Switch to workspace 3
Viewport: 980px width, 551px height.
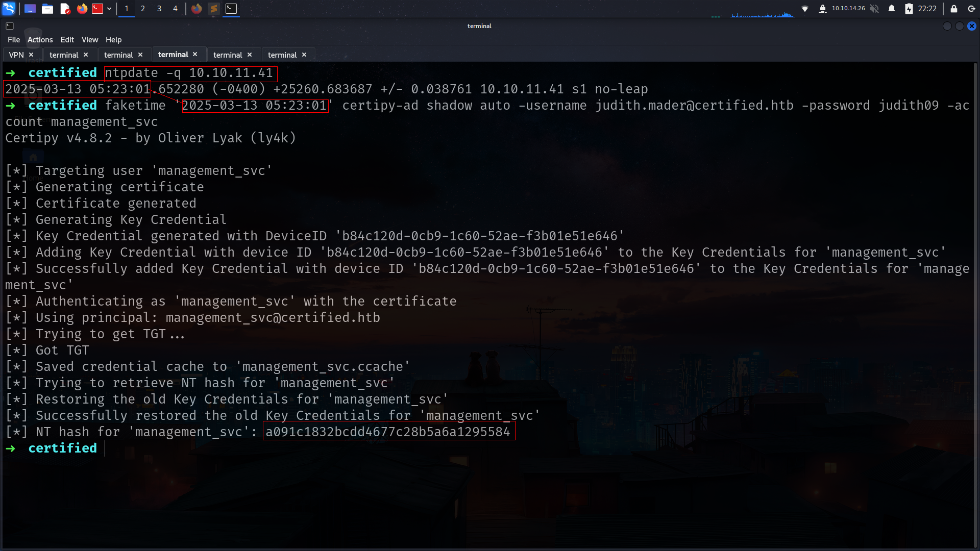coord(159,9)
